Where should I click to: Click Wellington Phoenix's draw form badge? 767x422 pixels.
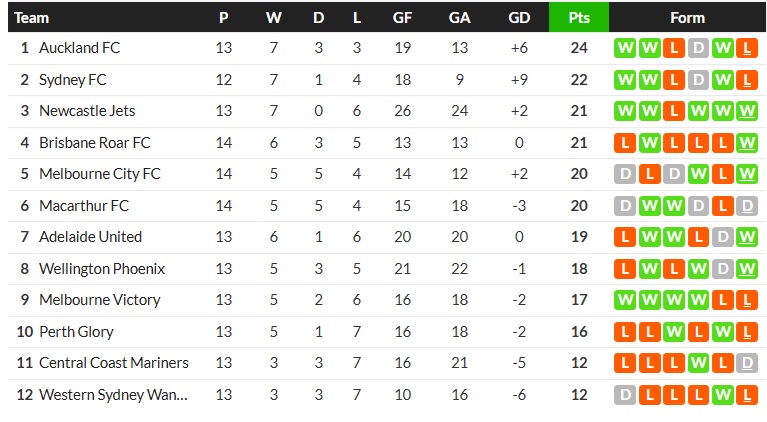(x=723, y=269)
